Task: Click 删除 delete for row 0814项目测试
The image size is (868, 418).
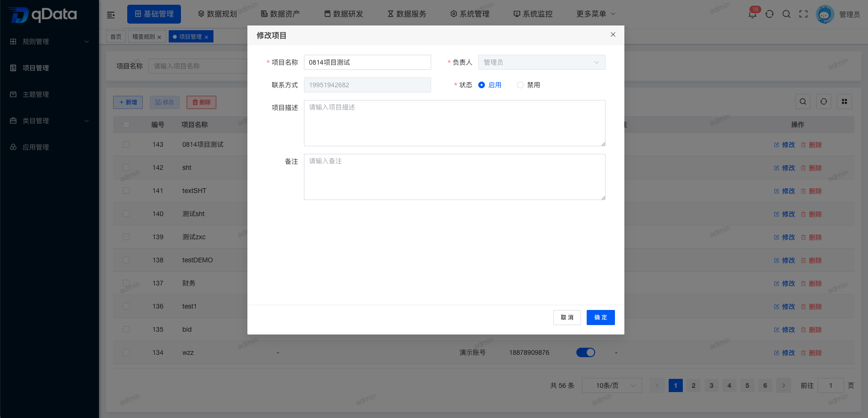Action: [811, 145]
